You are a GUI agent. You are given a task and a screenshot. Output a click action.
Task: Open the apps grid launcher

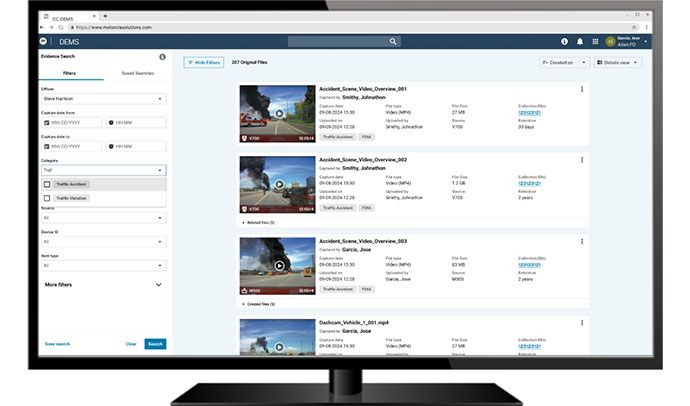[x=595, y=42]
